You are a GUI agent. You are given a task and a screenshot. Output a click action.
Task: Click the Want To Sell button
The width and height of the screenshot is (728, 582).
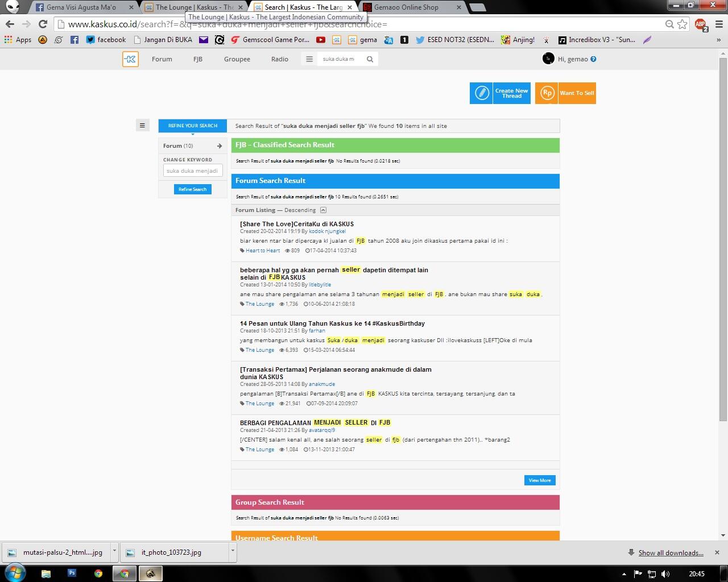point(565,93)
